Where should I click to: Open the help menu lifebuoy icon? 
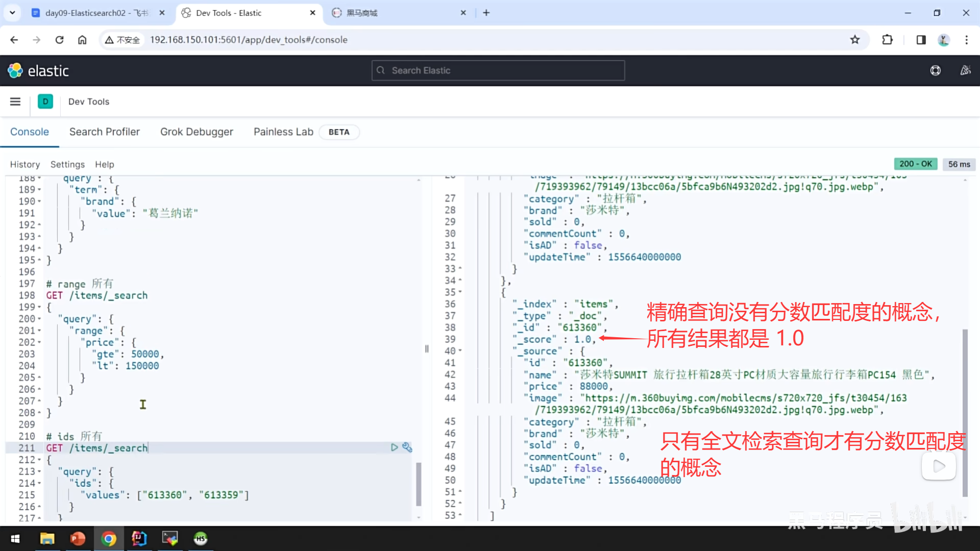click(935, 70)
